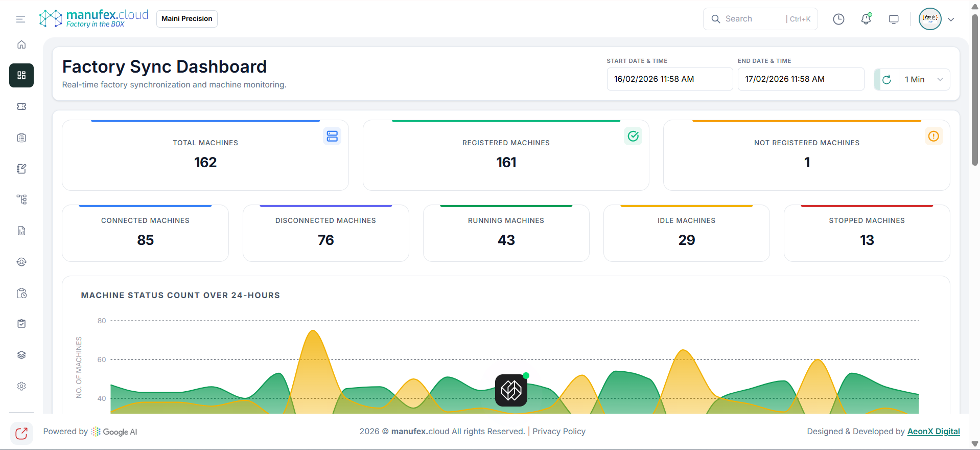Click the Stopped Machines value 13
The width and height of the screenshot is (980, 450).
coord(867,240)
